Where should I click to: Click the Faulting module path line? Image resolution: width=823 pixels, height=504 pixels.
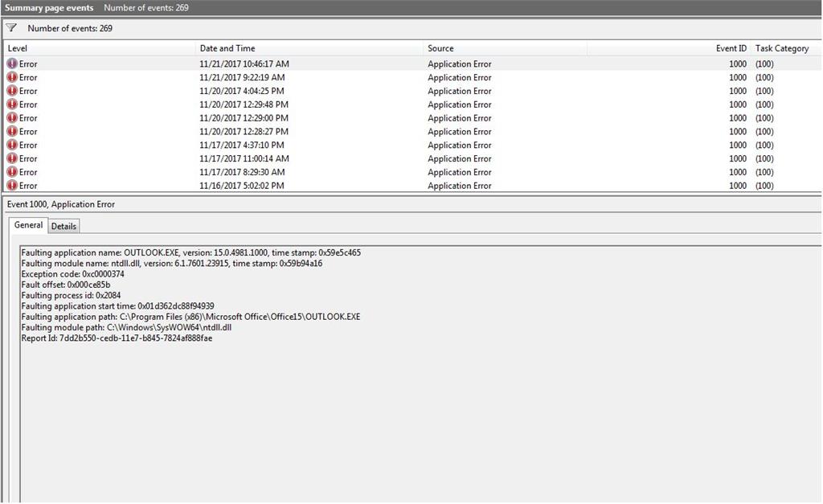click(126, 328)
